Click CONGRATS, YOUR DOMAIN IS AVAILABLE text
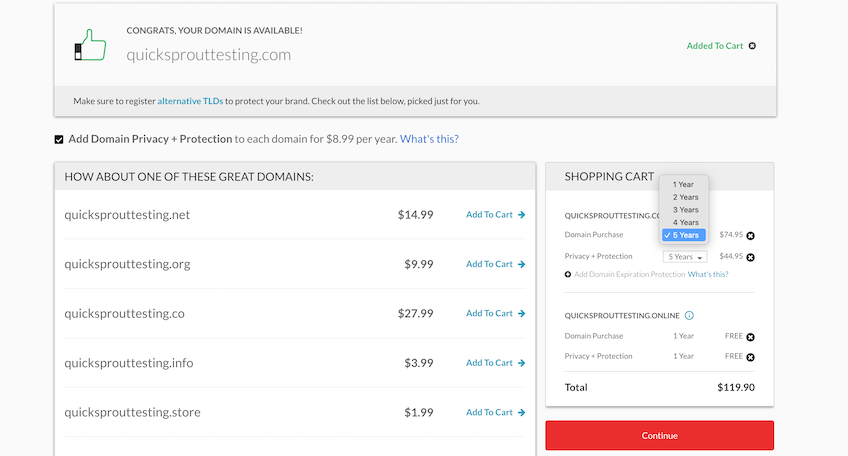The image size is (848, 456). tap(214, 31)
